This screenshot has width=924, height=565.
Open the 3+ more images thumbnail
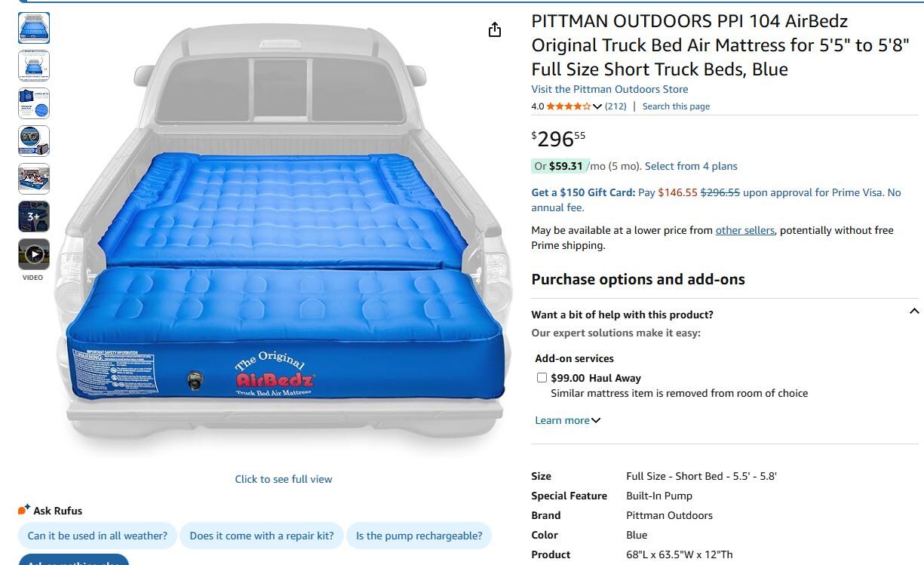(34, 216)
